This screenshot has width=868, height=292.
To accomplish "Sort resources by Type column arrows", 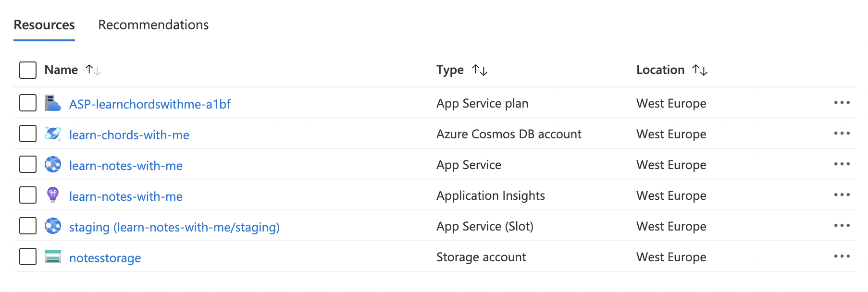I will 480,70.
